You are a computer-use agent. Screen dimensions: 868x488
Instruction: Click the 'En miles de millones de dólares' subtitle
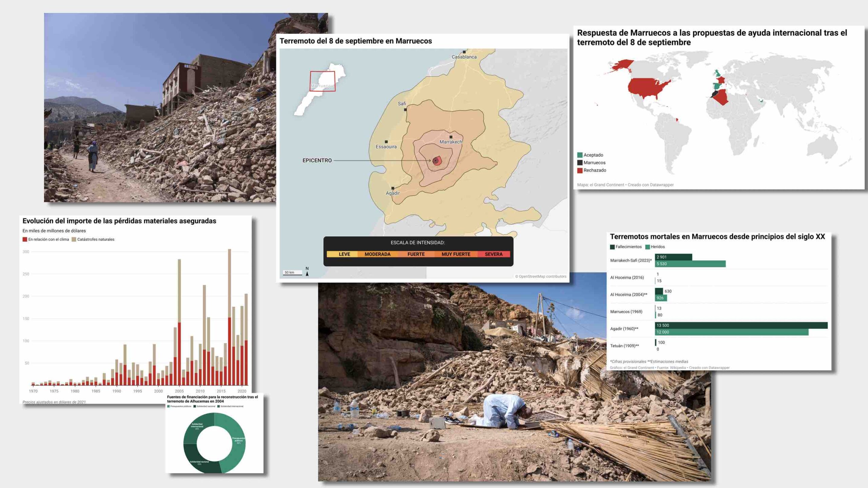pos(54,231)
